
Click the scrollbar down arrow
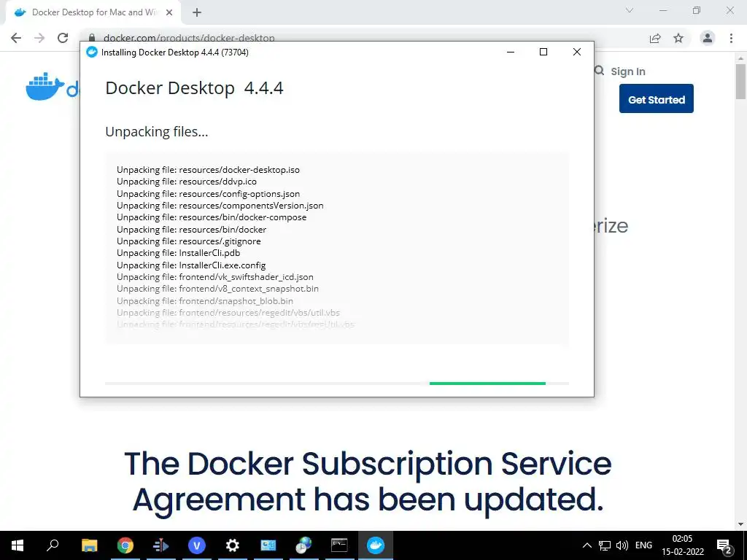(741, 524)
